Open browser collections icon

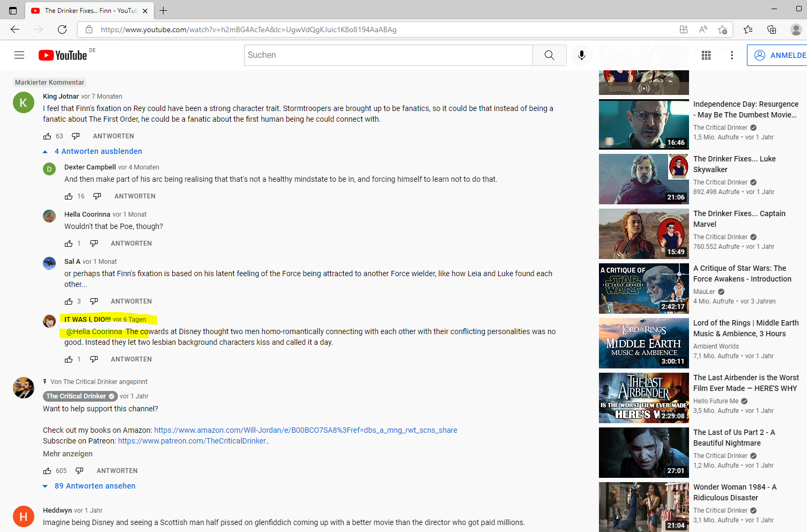[x=772, y=29]
